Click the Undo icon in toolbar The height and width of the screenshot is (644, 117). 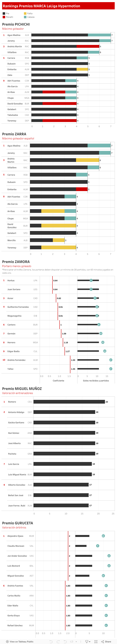point(51,642)
